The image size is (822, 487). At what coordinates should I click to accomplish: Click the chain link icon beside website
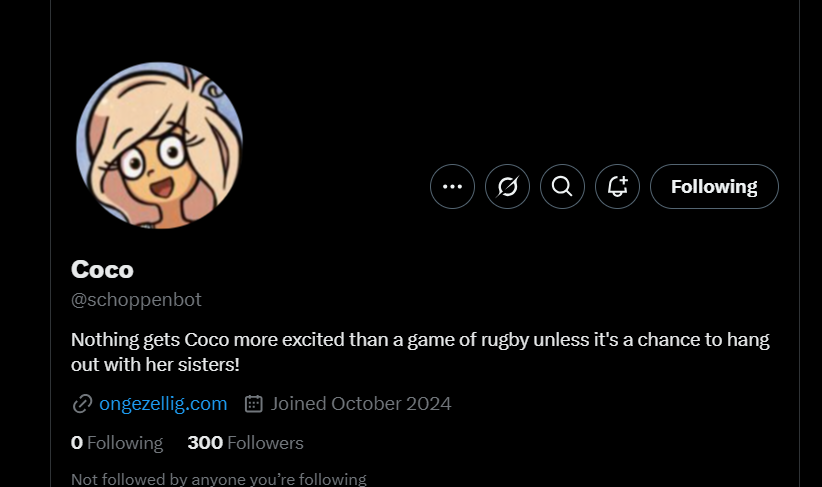tap(82, 404)
